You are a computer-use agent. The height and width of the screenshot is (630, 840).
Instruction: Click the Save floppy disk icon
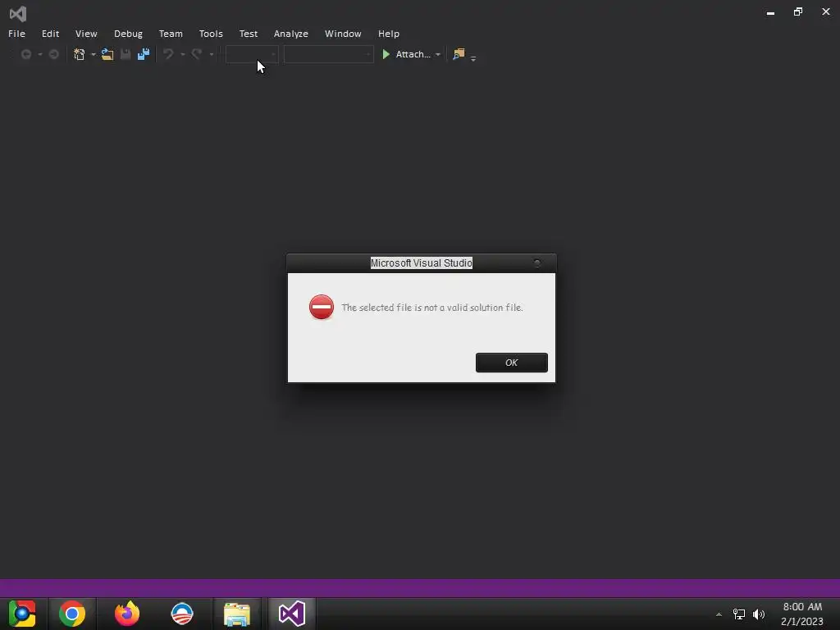coord(126,54)
